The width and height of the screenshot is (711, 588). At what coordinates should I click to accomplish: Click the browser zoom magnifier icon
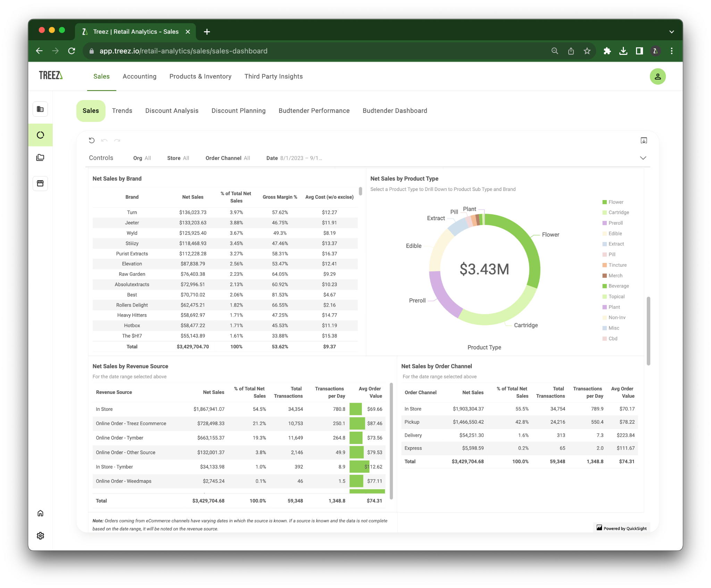[x=555, y=51]
